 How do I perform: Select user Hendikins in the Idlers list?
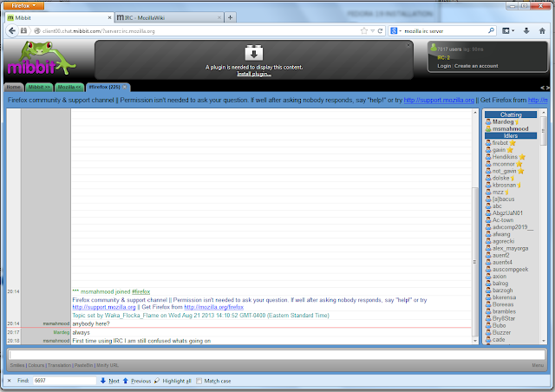(505, 157)
